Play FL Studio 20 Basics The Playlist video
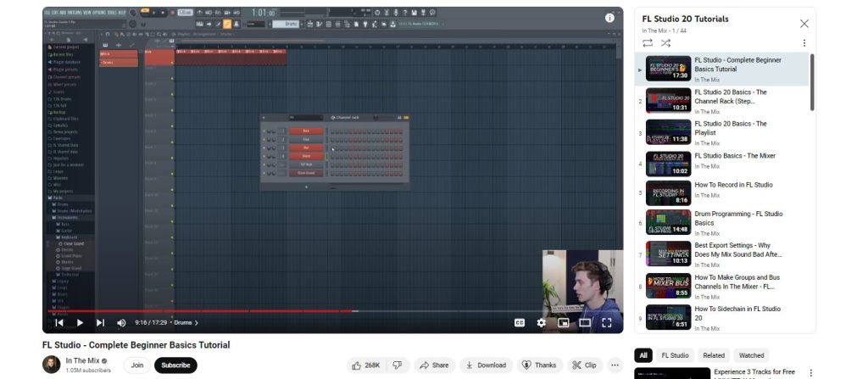868x379 pixels. 721,132
